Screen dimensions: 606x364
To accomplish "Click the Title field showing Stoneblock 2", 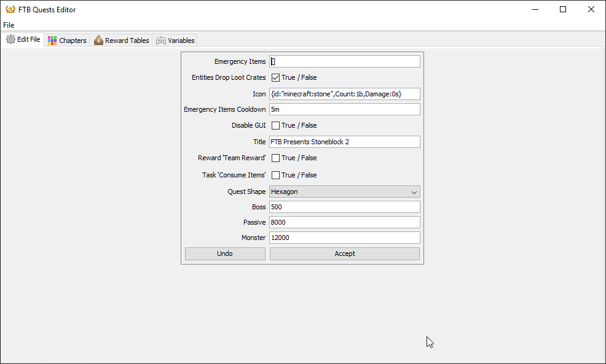I will click(x=344, y=142).
